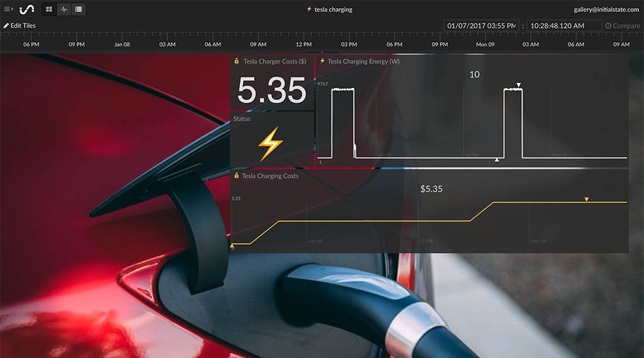The image size is (644, 358).
Task: Click Edit Tiles
Action: pos(19,26)
